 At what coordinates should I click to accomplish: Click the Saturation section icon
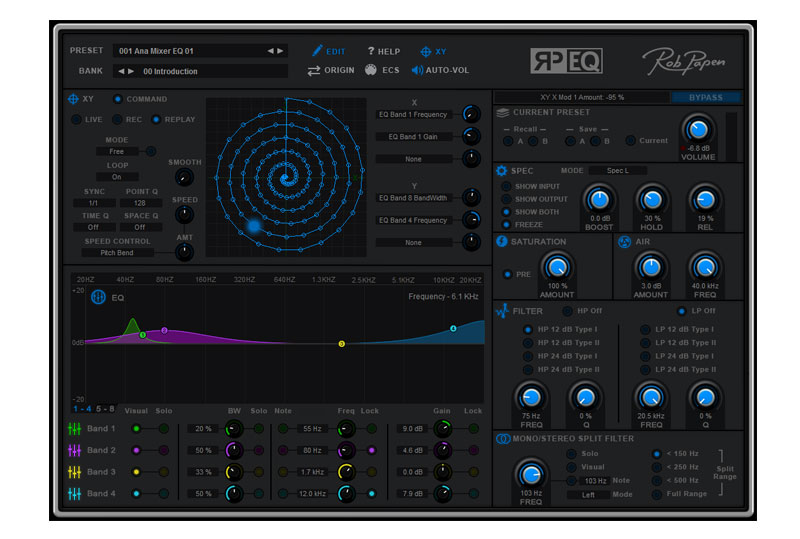pos(503,242)
